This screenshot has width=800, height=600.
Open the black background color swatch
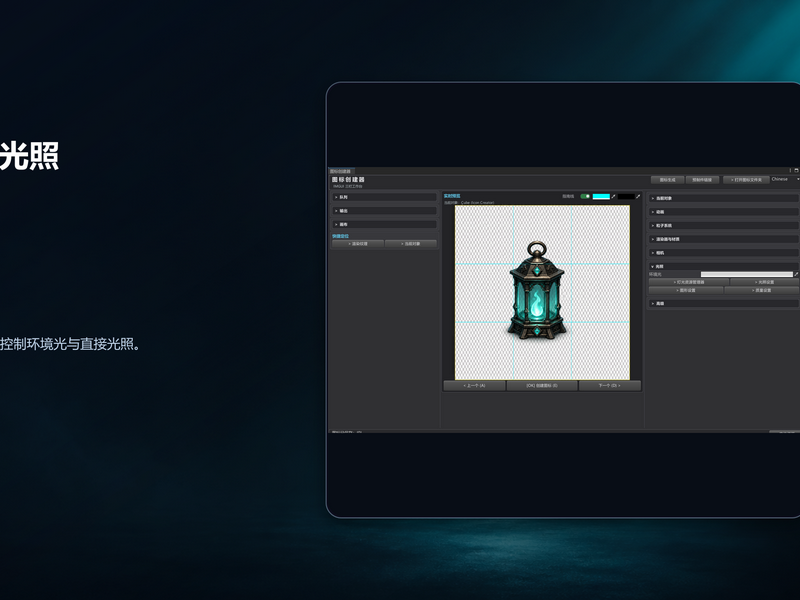point(626,196)
